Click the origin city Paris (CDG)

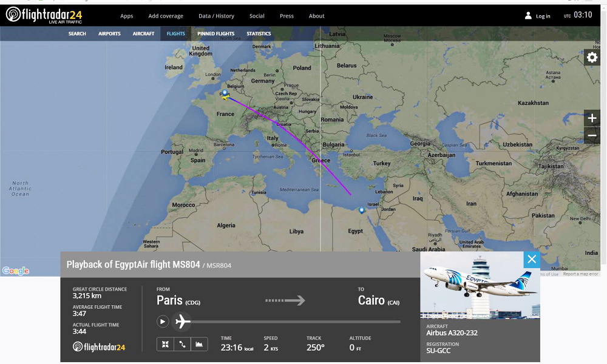[178, 300]
